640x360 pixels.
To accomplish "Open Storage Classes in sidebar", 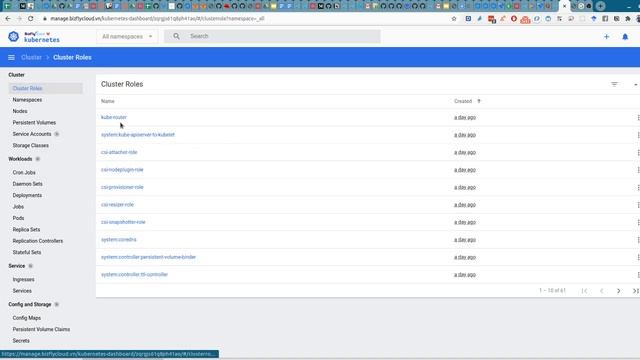I will (x=31, y=145).
